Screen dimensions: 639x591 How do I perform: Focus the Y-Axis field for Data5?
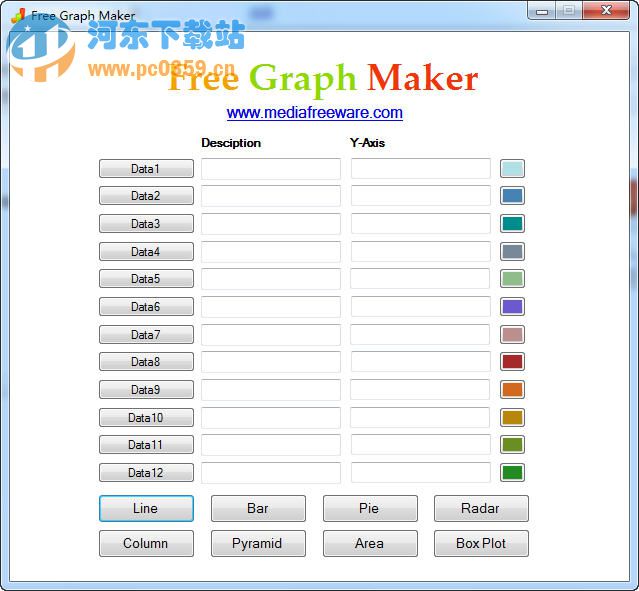[x=421, y=279]
